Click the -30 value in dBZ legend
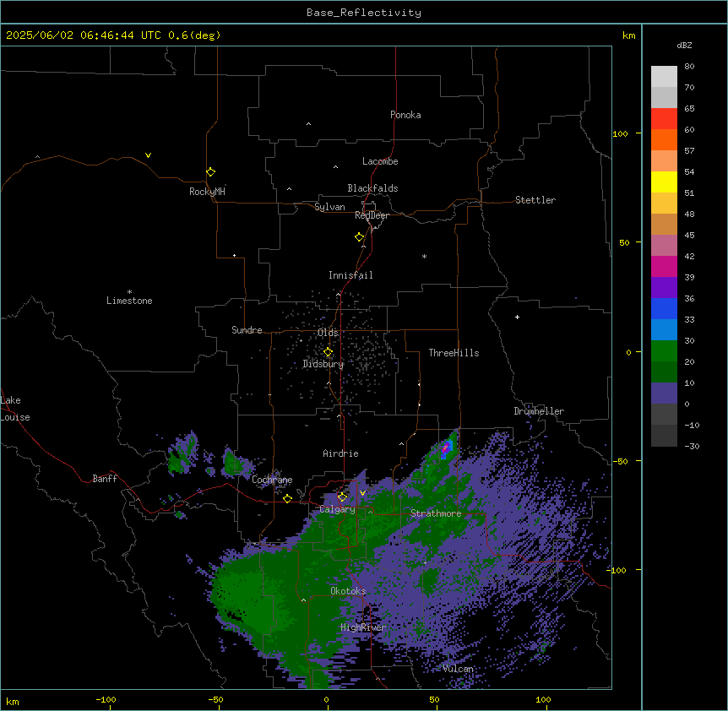 click(x=692, y=446)
